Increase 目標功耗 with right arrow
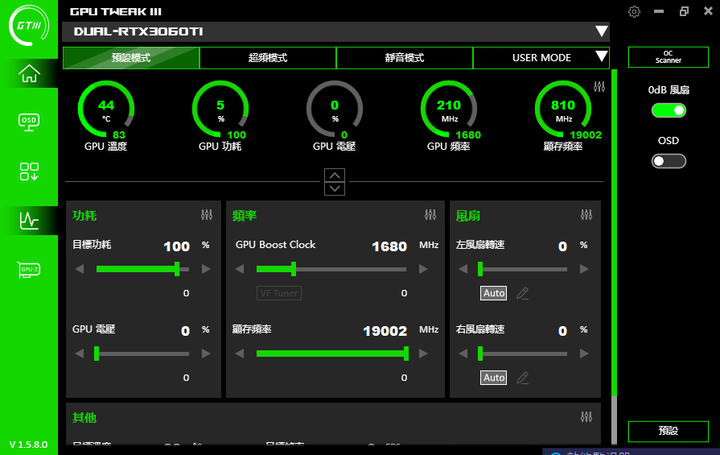 pyautogui.click(x=206, y=269)
